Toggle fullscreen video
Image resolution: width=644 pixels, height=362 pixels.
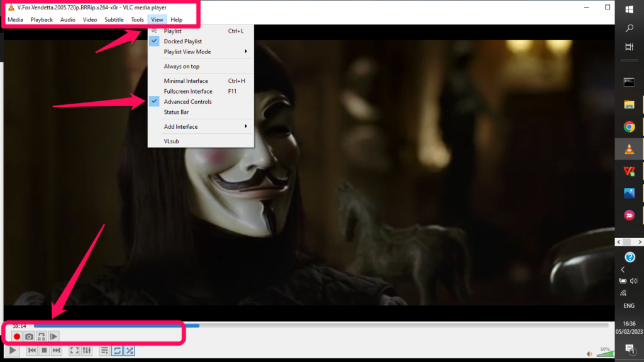pyautogui.click(x=74, y=351)
